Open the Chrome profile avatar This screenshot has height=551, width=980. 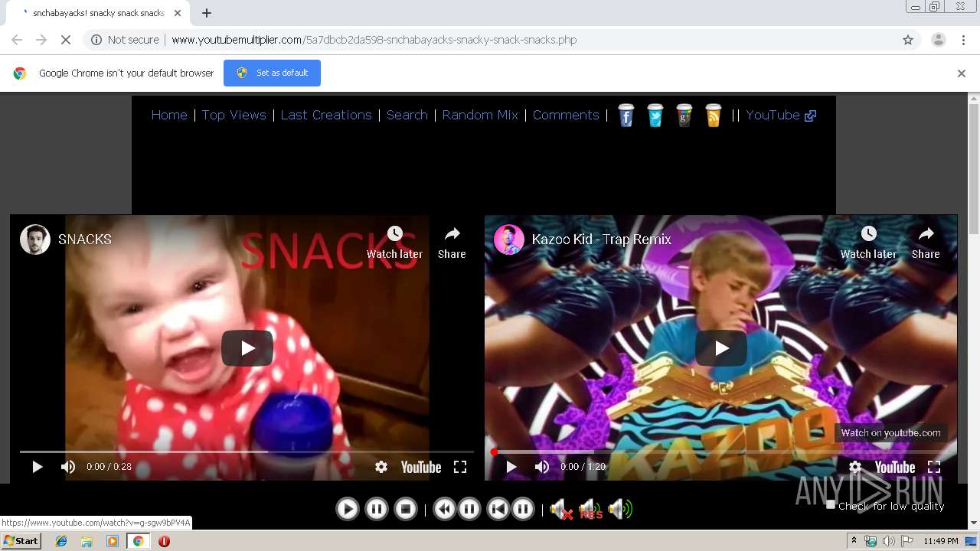coord(939,40)
